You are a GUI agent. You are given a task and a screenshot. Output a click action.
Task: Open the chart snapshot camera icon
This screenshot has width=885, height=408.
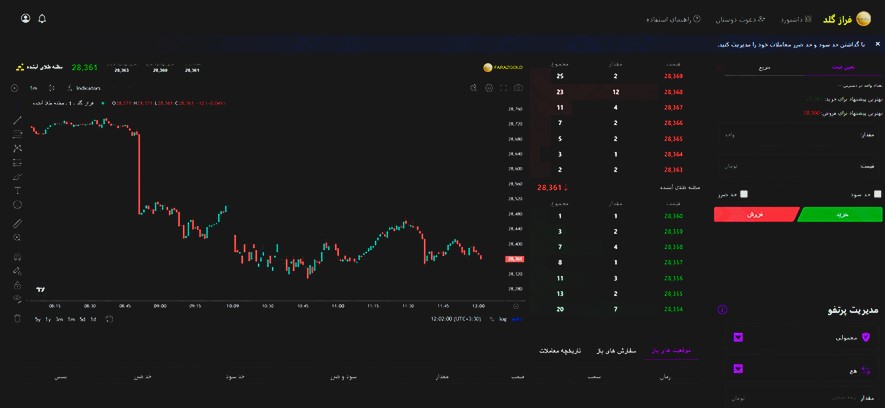518,88
